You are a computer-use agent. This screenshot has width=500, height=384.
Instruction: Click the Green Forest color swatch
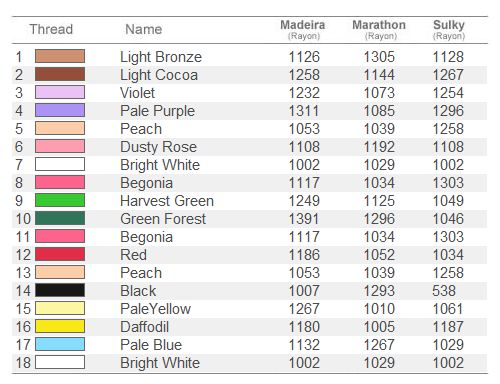click(60, 218)
